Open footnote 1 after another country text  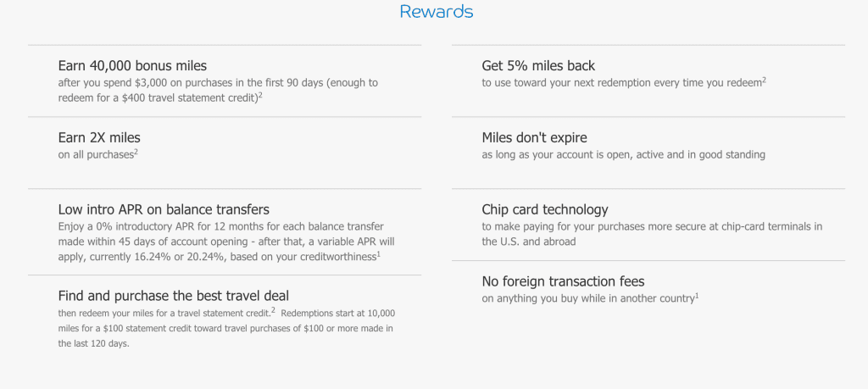coord(697,297)
